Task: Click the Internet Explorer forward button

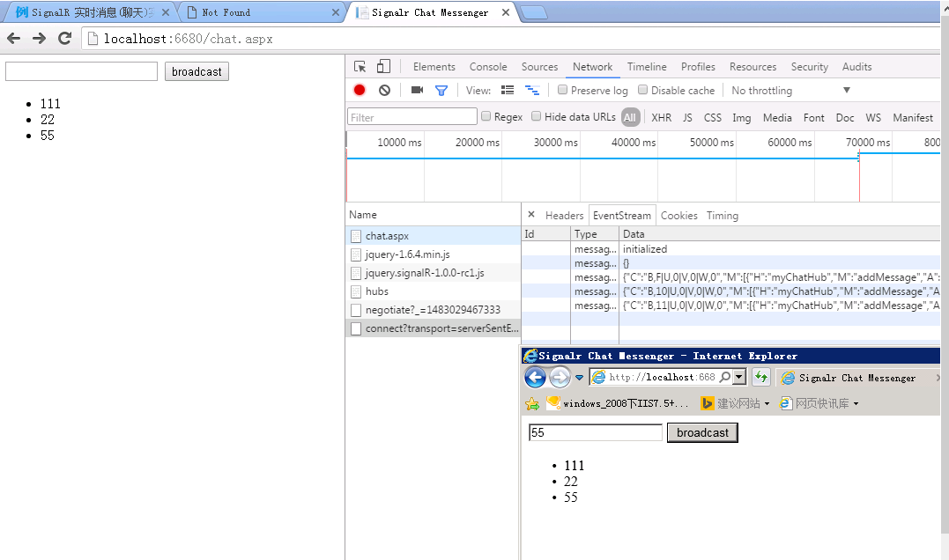Action: point(560,378)
